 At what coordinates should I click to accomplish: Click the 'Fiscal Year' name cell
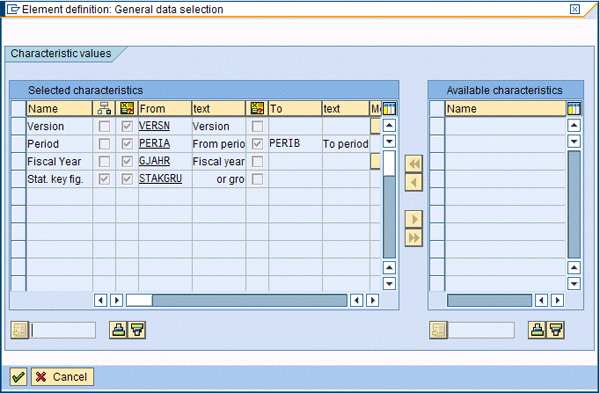[x=59, y=161]
